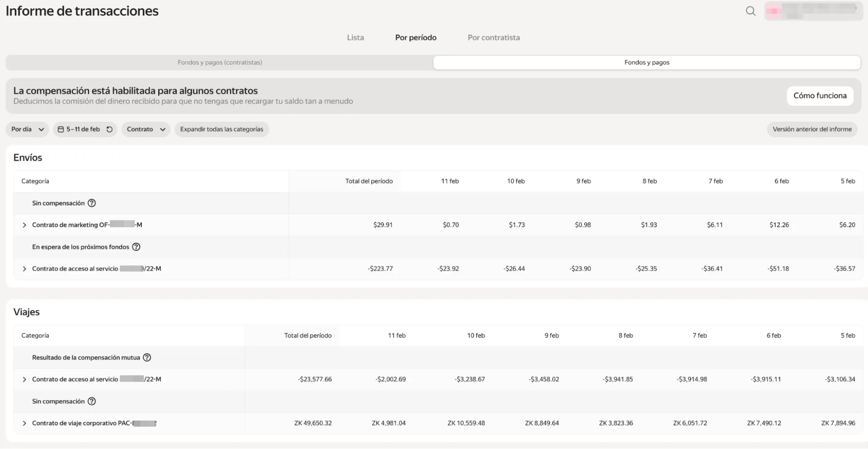The width and height of the screenshot is (868, 449).
Task: Click the -$3,941.85 cell for 8 feb
Action: point(618,379)
